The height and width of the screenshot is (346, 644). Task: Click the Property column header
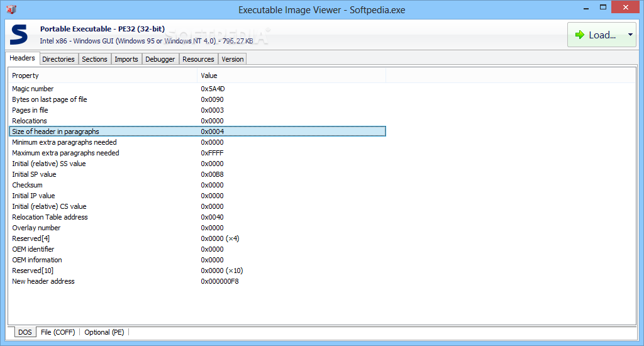click(103, 75)
